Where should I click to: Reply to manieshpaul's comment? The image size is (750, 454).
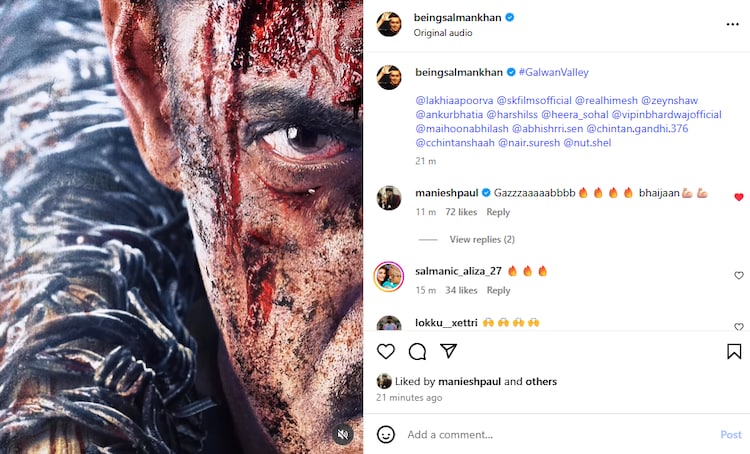pyautogui.click(x=498, y=212)
